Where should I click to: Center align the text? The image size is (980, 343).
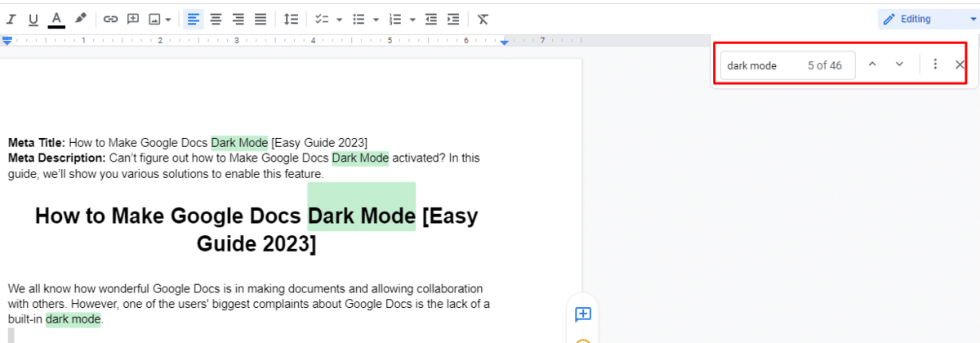[216, 19]
